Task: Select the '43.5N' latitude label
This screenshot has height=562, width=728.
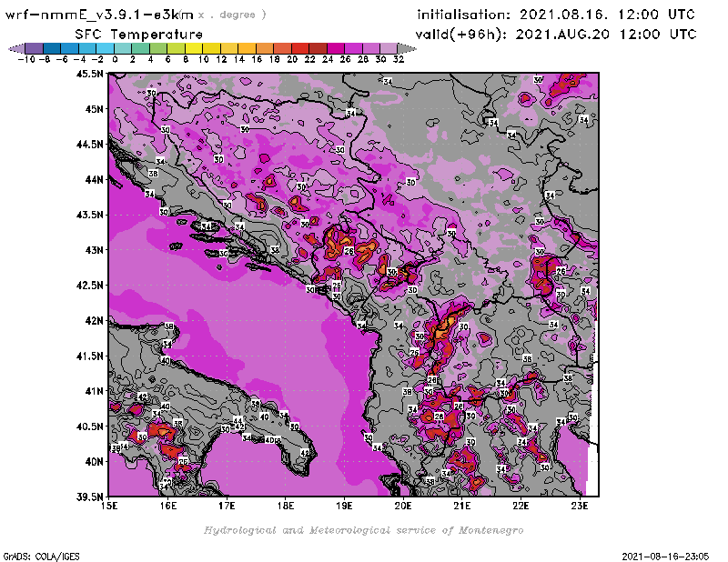Action: (x=89, y=215)
